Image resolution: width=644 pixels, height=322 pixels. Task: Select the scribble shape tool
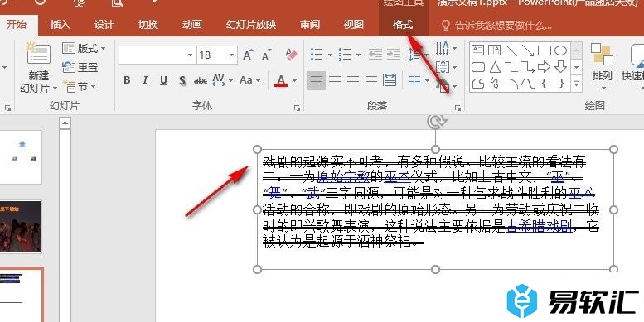point(495,84)
